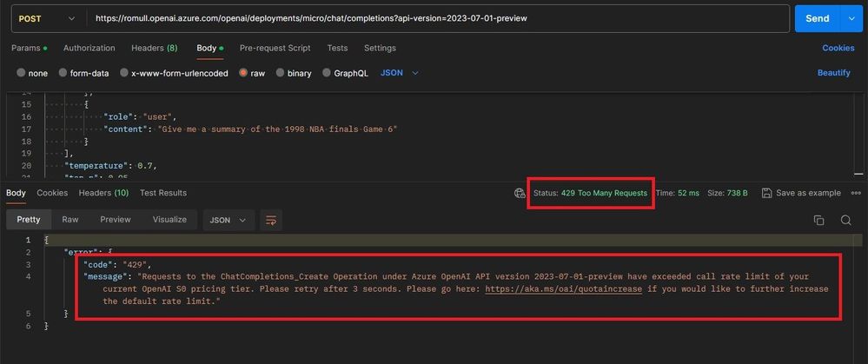The width and height of the screenshot is (868, 364).
Task: Select the request Body tab
Action: click(209, 48)
